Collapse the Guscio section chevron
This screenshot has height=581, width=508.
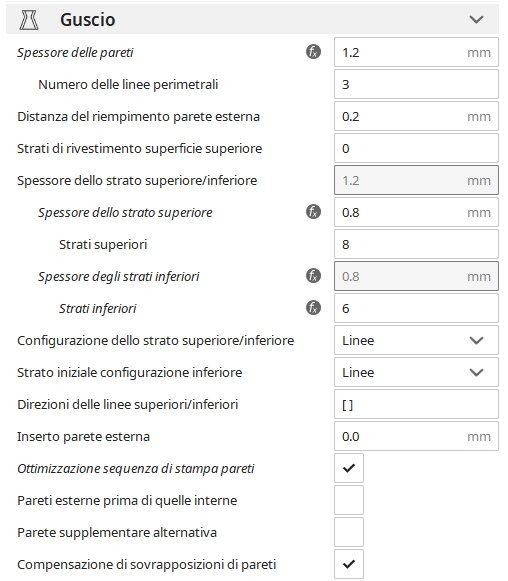click(x=476, y=19)
